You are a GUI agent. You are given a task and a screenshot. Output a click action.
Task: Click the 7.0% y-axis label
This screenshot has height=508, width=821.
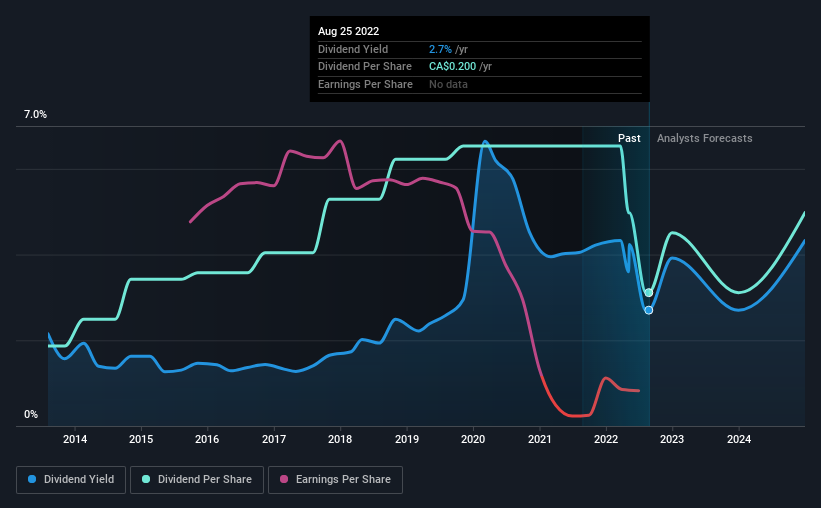point(35,114)
